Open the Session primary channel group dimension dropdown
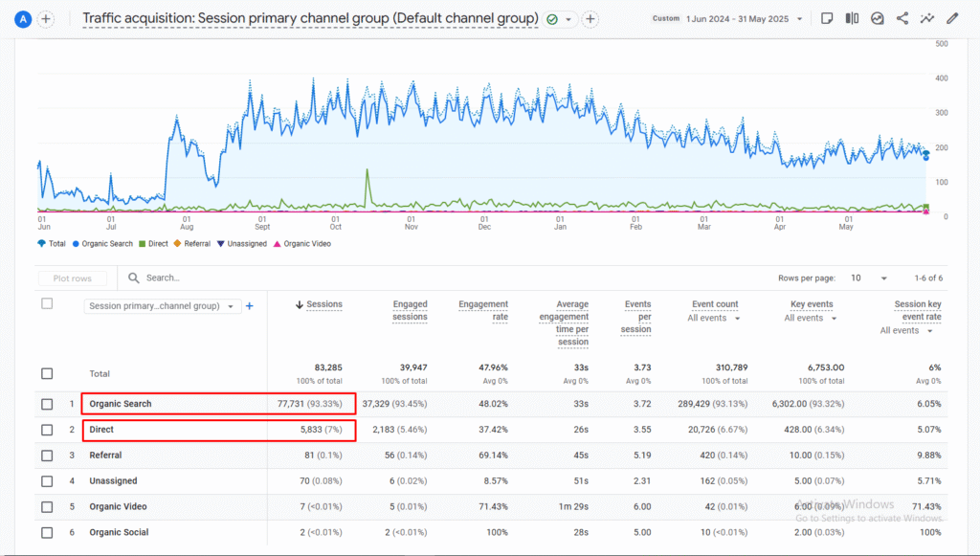The image size is (980, 556). point(162,306)
